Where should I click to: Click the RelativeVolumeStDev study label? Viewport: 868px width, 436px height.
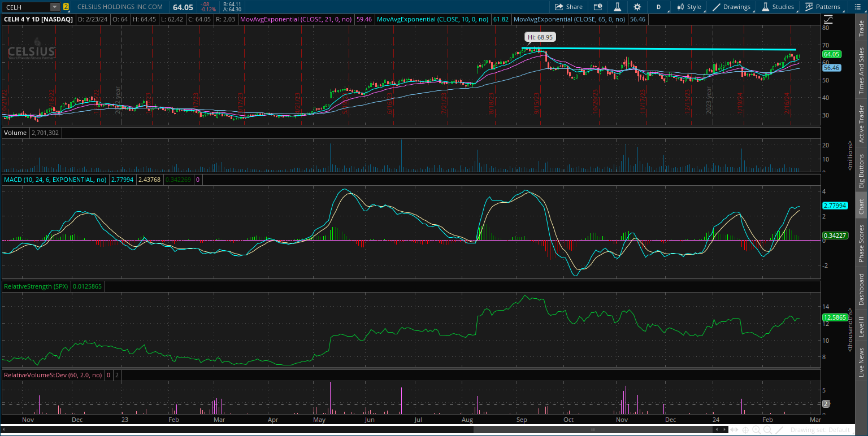[x=53, y=374]
